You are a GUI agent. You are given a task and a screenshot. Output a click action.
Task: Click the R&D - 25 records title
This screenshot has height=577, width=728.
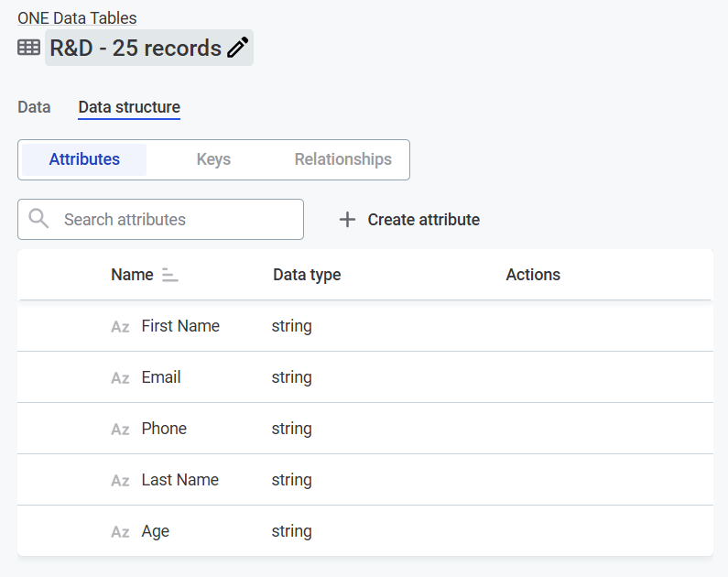pos(136,48)
